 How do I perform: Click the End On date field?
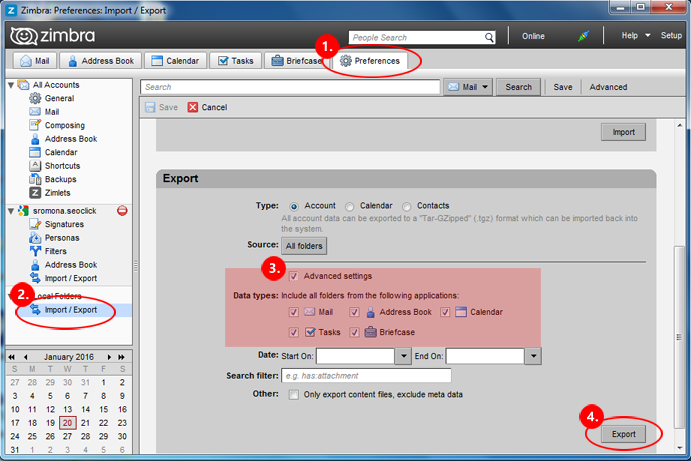(x=485, y=356)
